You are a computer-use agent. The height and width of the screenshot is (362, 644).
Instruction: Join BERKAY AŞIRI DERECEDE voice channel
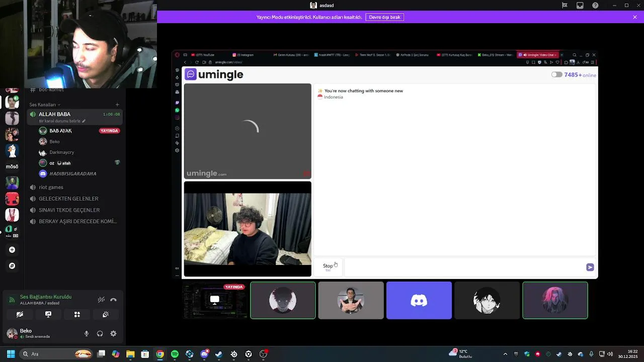pyautogui.click(x=74, y=221)
